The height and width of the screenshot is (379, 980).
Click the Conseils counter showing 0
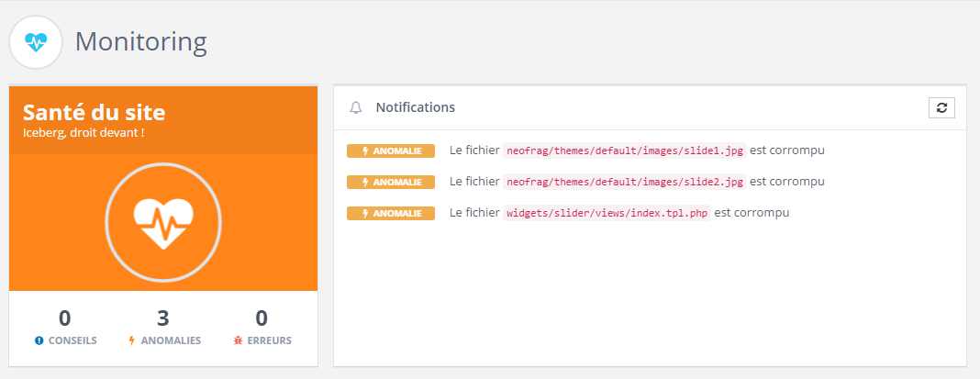65,318
